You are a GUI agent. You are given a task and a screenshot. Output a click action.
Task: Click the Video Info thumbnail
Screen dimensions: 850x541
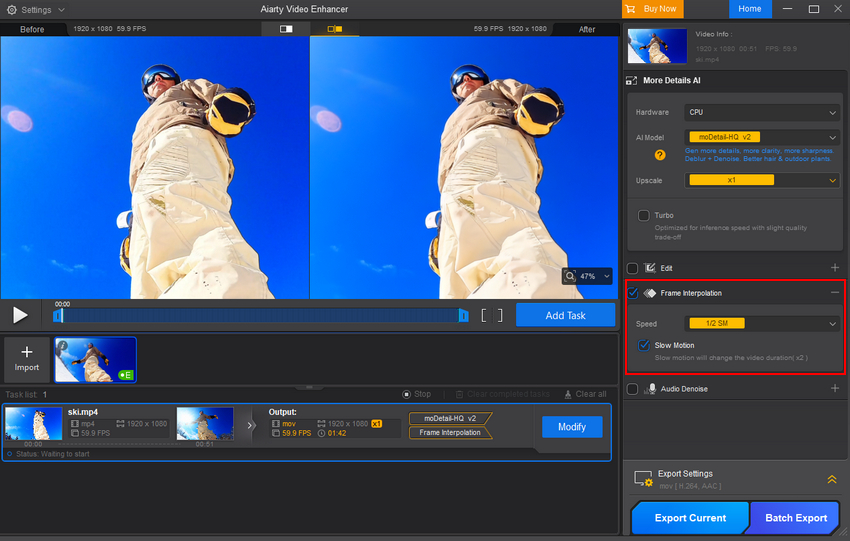pos(657,46)
